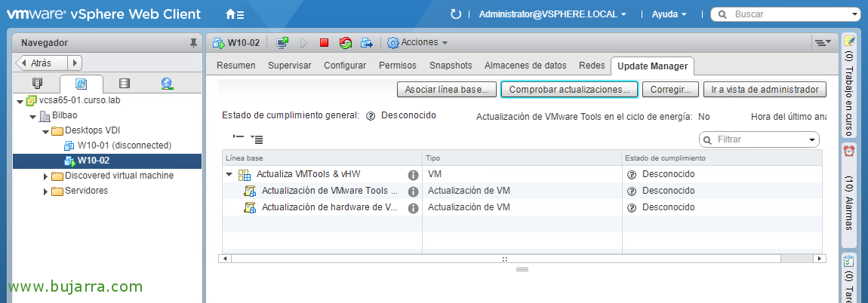The width and height of the screenshot is (868, 303).
Task: Expand the Servidores folder
Action: (x=46, y=191)
